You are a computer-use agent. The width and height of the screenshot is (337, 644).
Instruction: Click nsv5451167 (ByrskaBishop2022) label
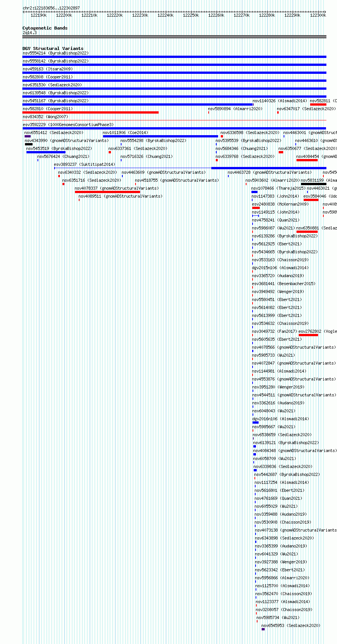tap(56, 101)
